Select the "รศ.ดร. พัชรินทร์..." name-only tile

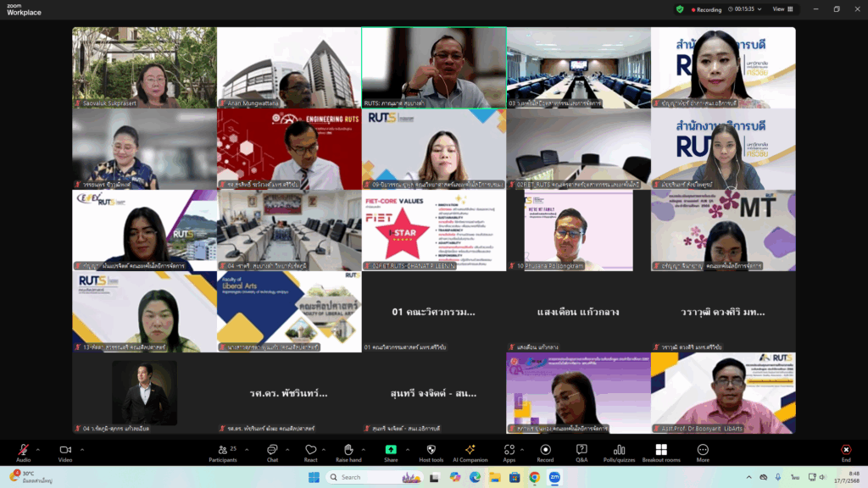(x=289, y=393)
